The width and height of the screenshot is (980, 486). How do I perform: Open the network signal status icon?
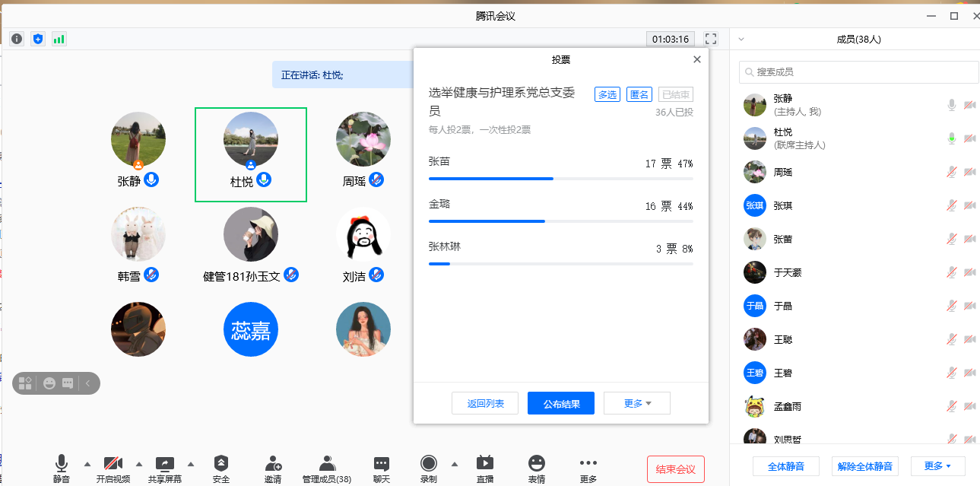pos(59,39)
